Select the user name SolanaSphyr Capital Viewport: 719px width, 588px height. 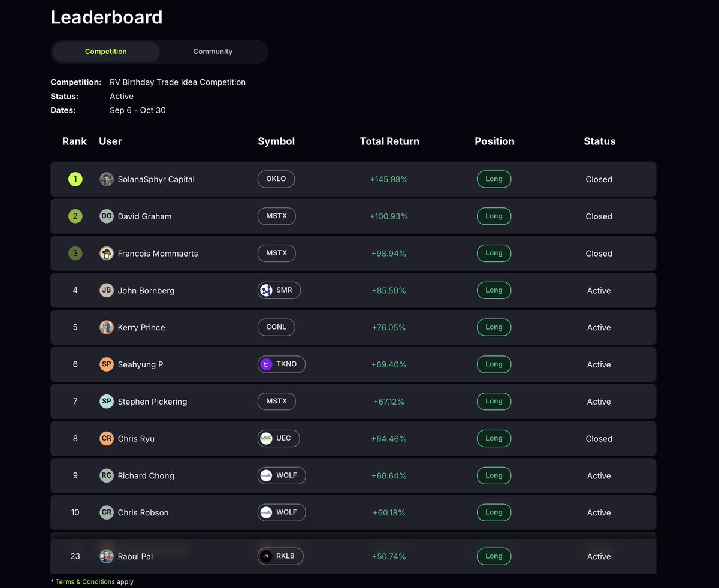click(156, 179)
